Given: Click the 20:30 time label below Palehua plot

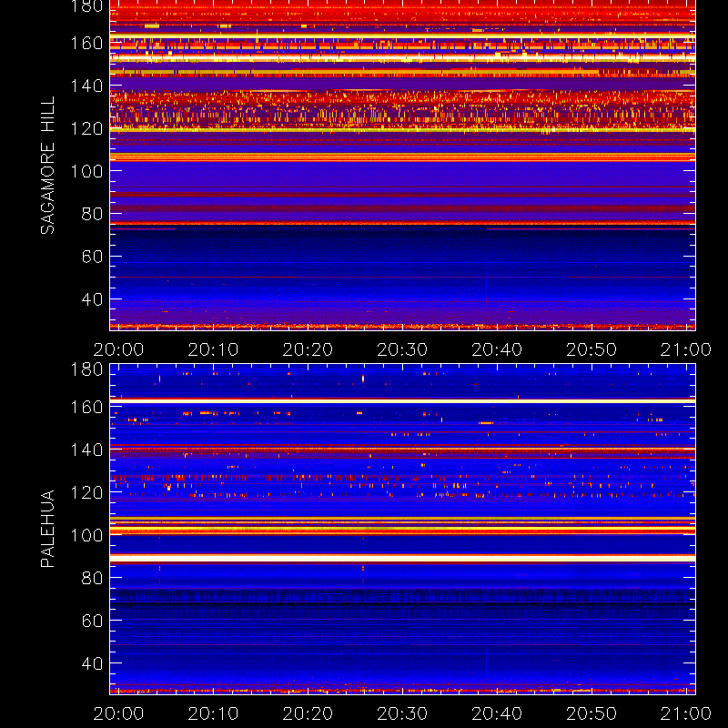Looking at the screenshot, I should 402,713.
